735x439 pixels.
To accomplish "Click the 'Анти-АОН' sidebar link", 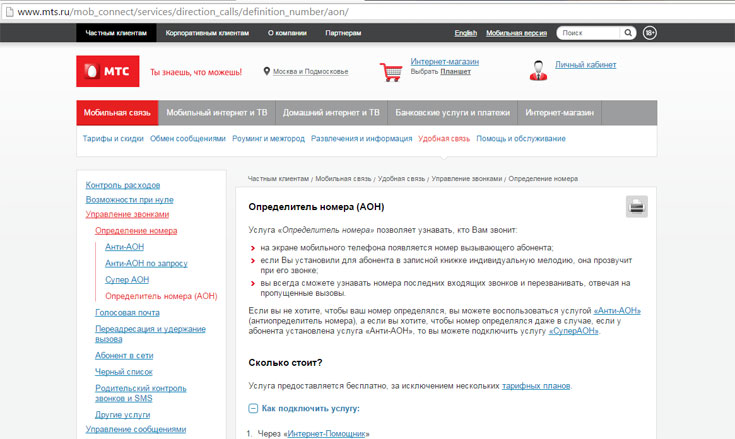I will coord(124,247).
